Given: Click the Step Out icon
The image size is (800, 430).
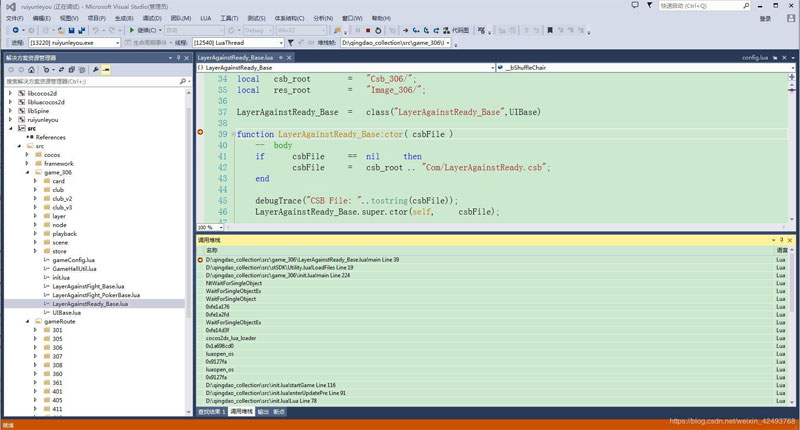Looking at the screenshot, I should tap(436, 31).
